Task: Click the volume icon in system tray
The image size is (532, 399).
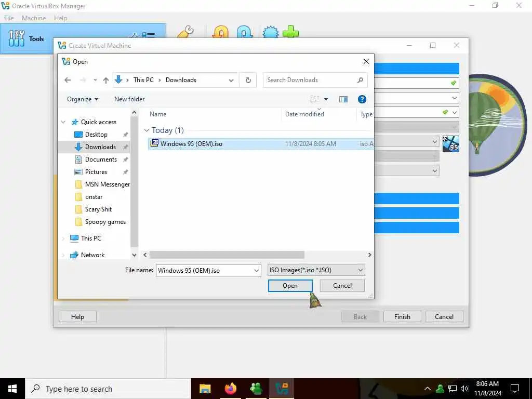Action: point(464,389)
